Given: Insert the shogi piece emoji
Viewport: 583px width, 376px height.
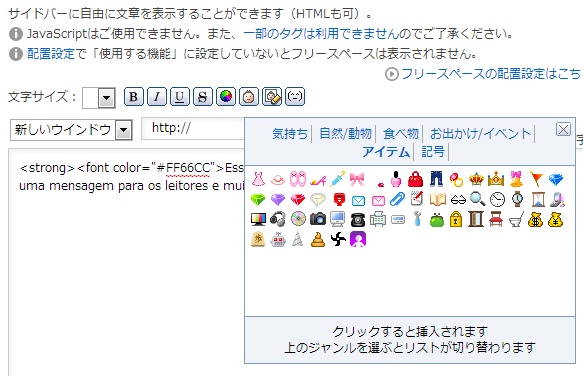Looking at the screenshot, I should pyautogui.click(x=258, y=240).
